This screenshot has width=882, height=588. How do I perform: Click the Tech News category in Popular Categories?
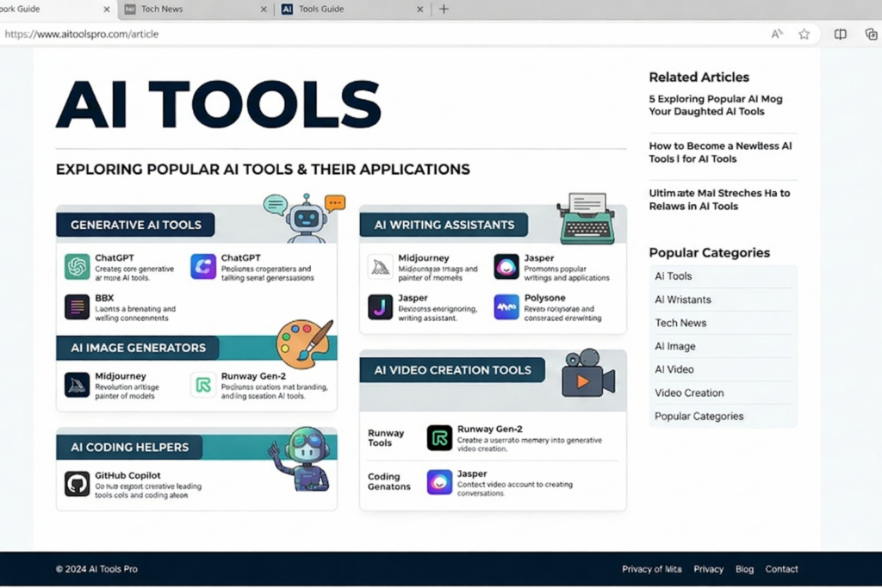680,323
